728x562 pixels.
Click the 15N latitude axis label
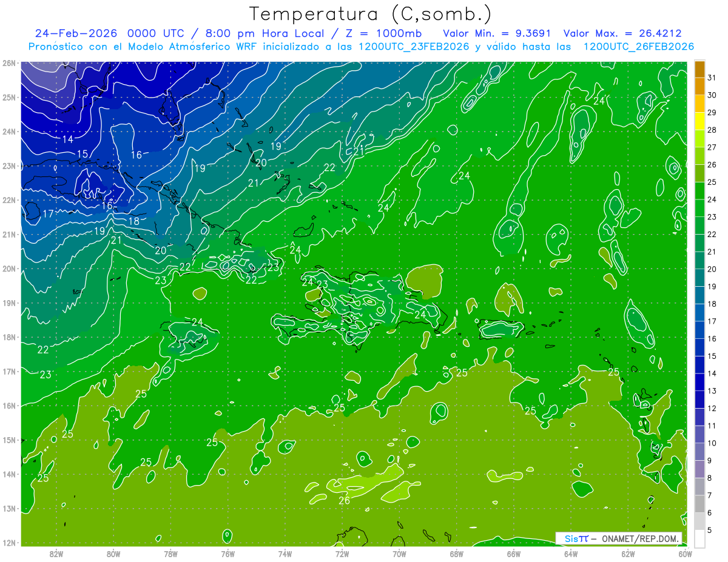pos(8,440)
